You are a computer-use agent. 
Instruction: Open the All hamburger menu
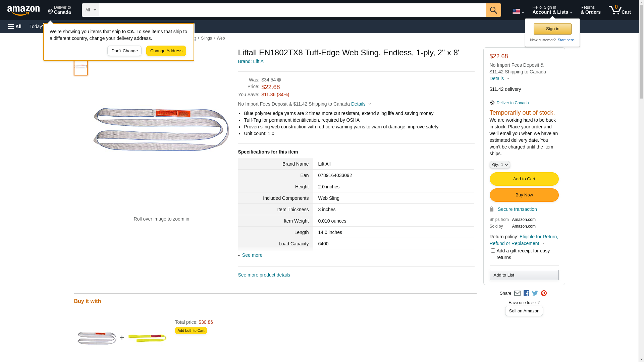15,26
